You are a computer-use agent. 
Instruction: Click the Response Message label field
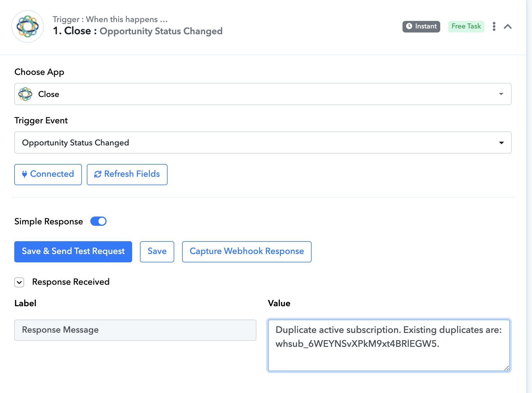coord(135,330)
